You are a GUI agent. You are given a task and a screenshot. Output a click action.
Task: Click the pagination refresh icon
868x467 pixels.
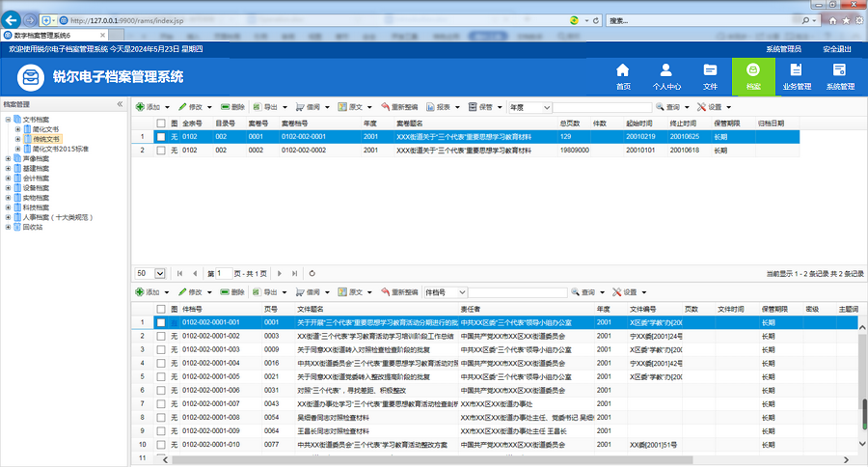[312, 273]
